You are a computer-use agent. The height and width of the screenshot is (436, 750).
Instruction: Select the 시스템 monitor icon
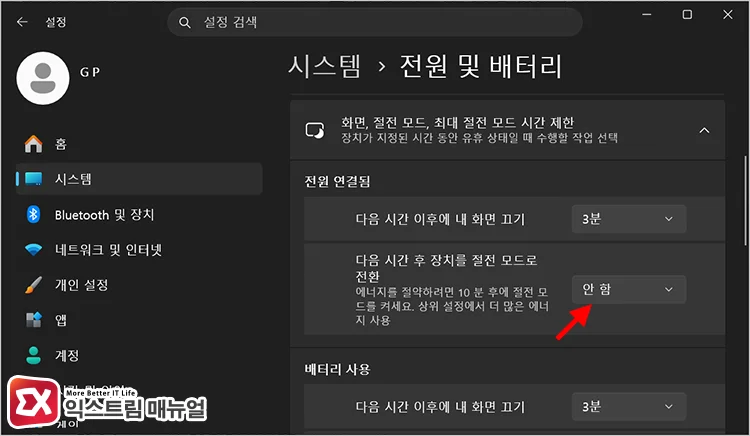click(33, 179)
